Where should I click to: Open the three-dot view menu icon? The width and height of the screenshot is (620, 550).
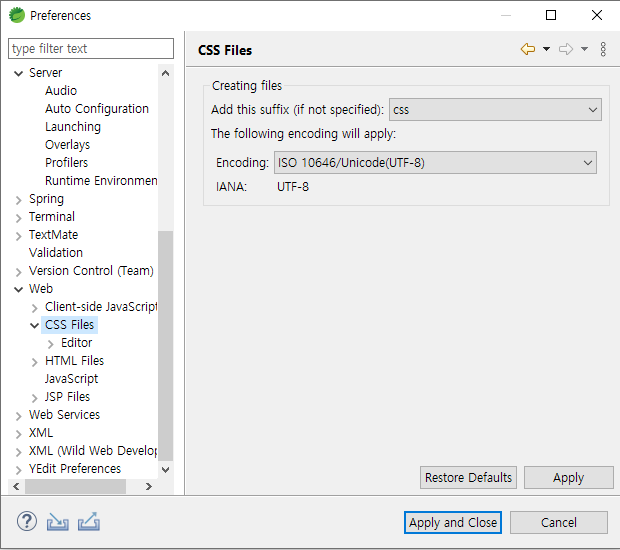pyautogui.click(x=603, y=49)
